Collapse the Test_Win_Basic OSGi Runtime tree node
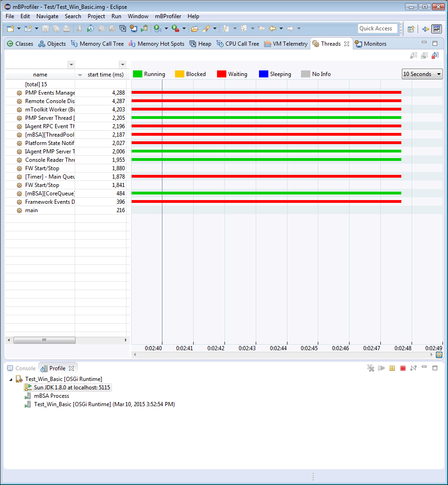This screenshot has width=448, height=485. [11, 379]
